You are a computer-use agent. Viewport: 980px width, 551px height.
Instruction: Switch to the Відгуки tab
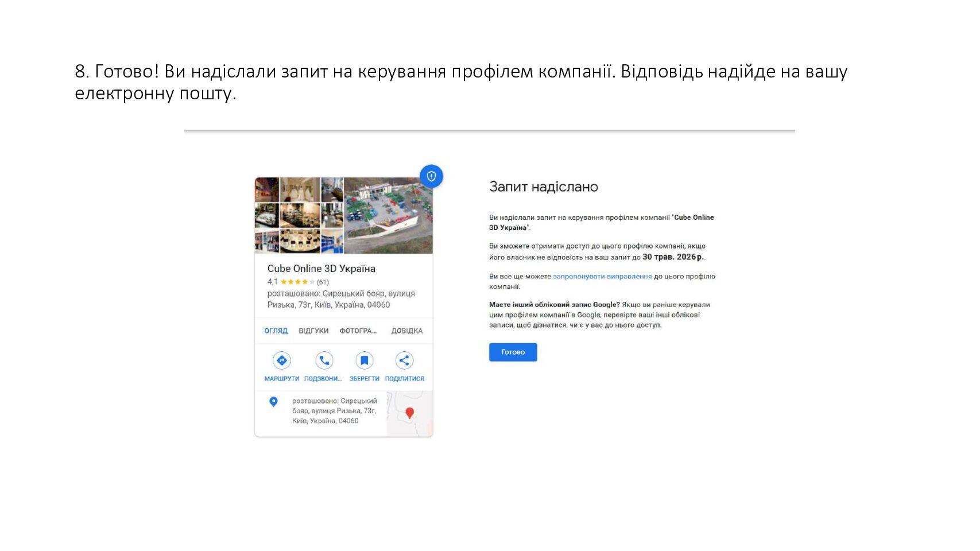313,331
